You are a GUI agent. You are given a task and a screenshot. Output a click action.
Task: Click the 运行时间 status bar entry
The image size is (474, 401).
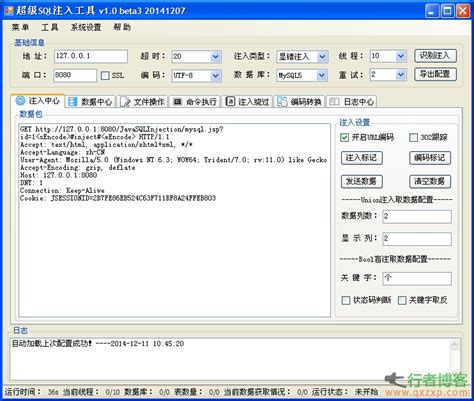coord(32,392)
